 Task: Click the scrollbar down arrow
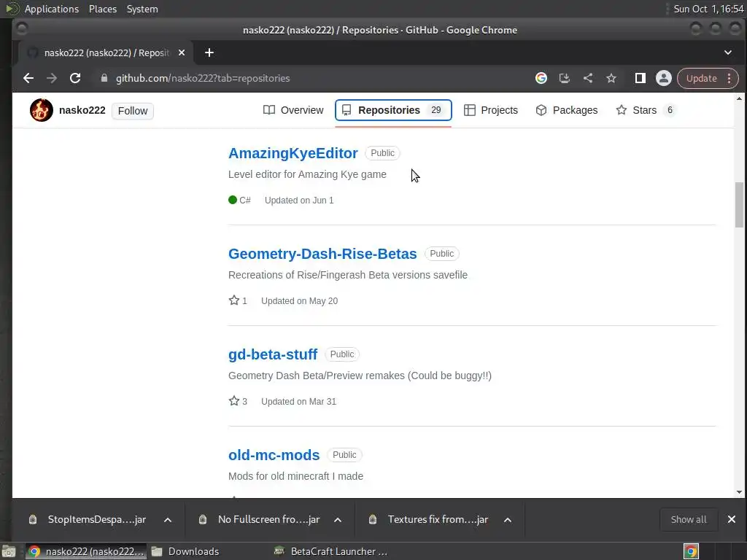(740, 492)
